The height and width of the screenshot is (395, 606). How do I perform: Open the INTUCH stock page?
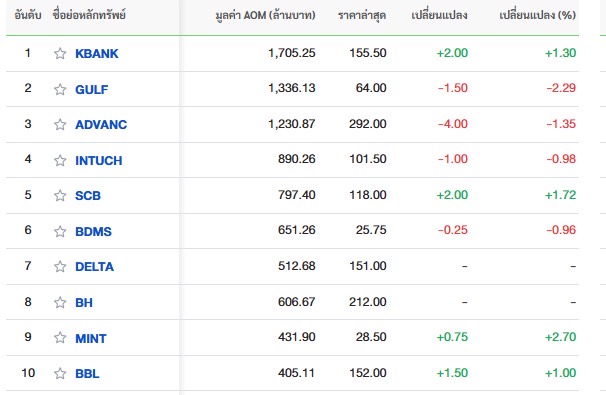point(99,160)
